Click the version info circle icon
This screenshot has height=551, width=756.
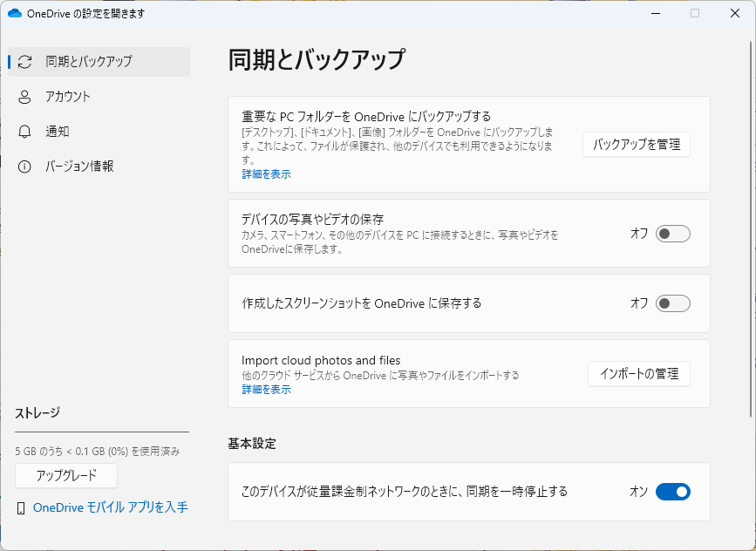click(x=24, y=167)
